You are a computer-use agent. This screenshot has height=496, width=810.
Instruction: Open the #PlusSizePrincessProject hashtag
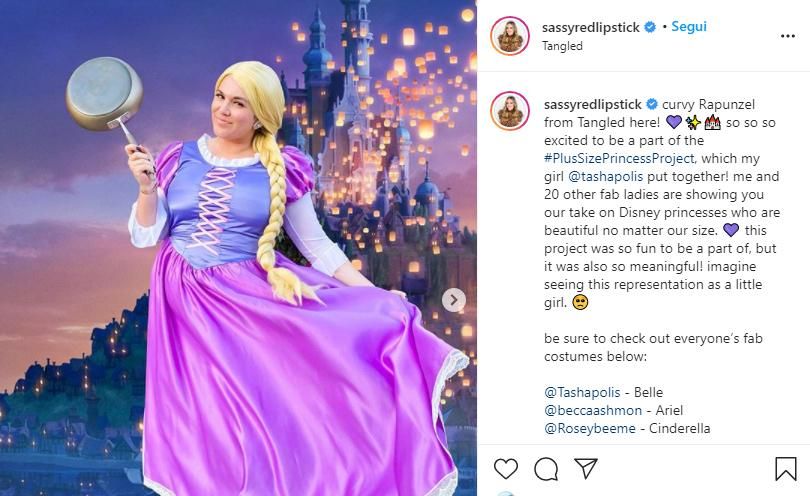point(619,158)
